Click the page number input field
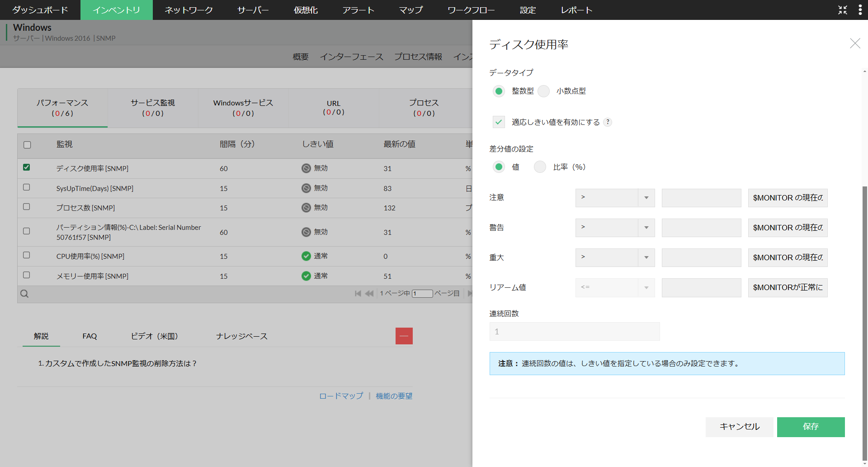The image size is (868, 467). click(x=422, y=293)
